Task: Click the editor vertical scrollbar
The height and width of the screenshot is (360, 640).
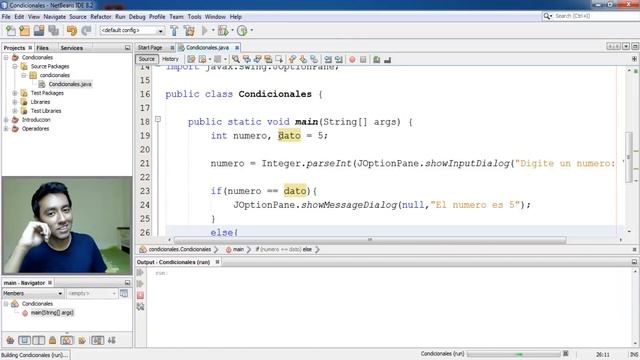Action: (629, 157)
